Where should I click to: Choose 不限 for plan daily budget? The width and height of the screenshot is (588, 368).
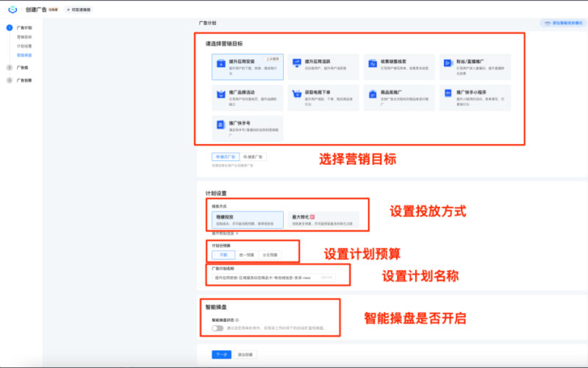223,255
